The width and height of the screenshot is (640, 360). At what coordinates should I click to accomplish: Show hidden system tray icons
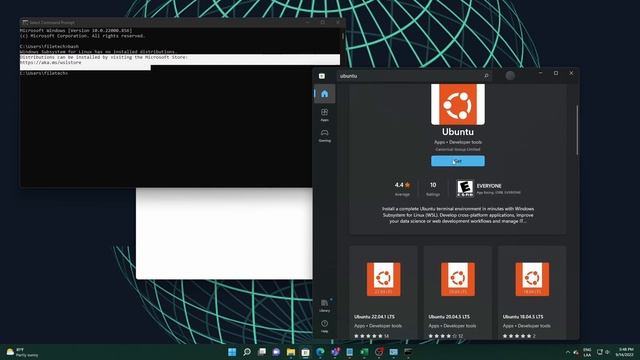tap(567, 352)
